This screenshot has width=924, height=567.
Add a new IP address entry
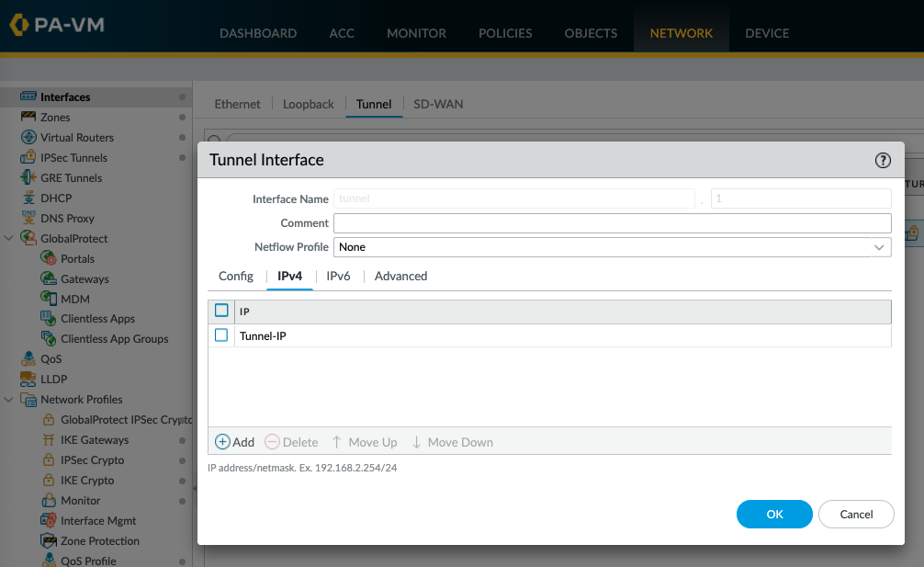pyautogui.click(x=234, y=442)
